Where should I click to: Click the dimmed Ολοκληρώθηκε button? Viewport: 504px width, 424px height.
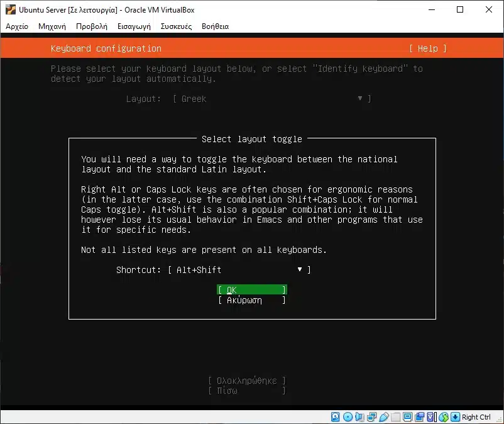coord(247,381)
